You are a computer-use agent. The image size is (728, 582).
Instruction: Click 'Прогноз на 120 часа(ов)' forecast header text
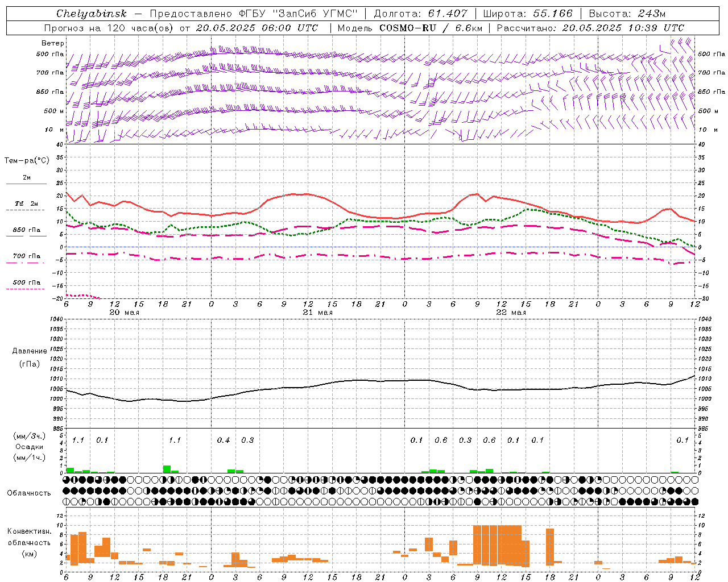pos(109,28)
